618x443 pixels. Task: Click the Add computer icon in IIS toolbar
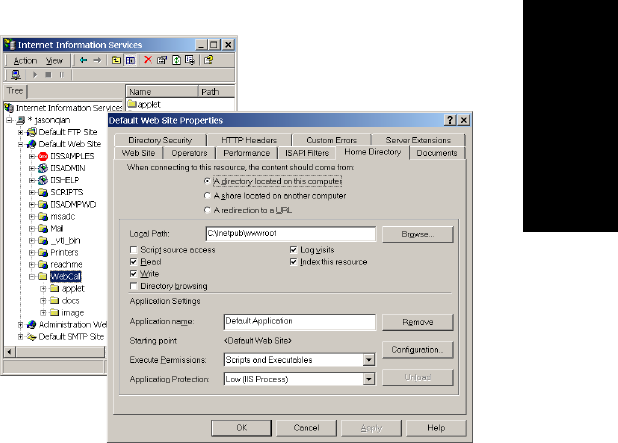[16, 74]
